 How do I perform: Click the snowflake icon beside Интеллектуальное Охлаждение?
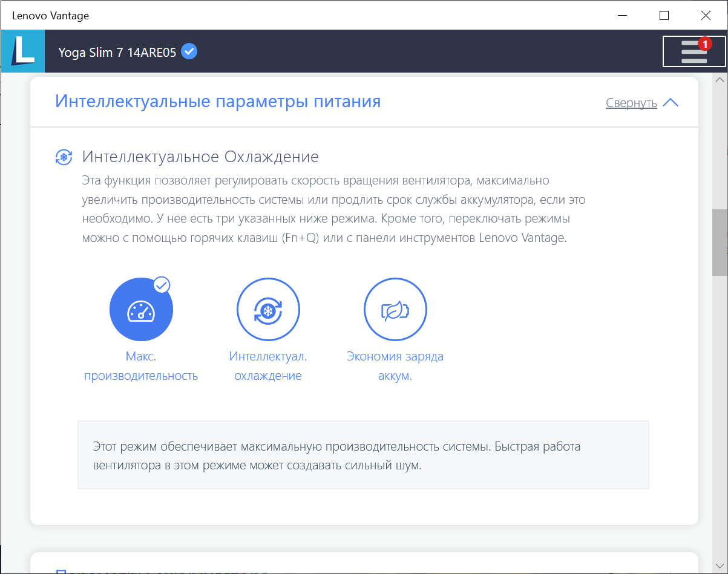[x=64, y=157]
